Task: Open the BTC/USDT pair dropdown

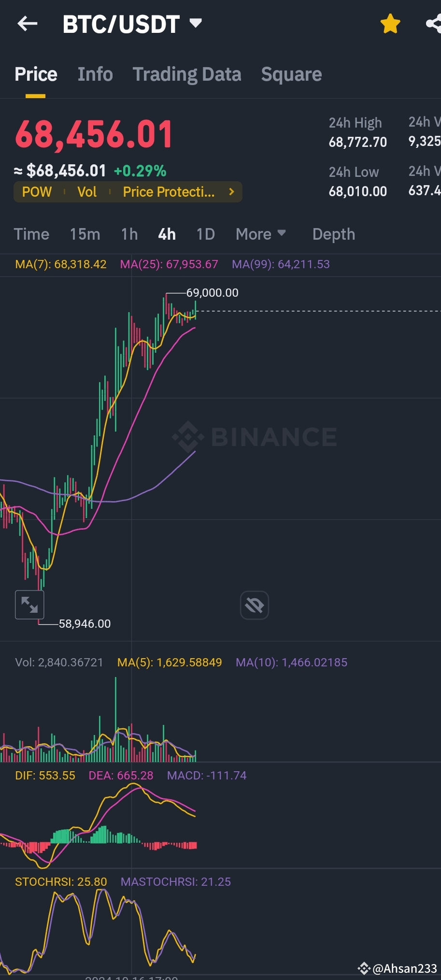Action: [132, 24]
